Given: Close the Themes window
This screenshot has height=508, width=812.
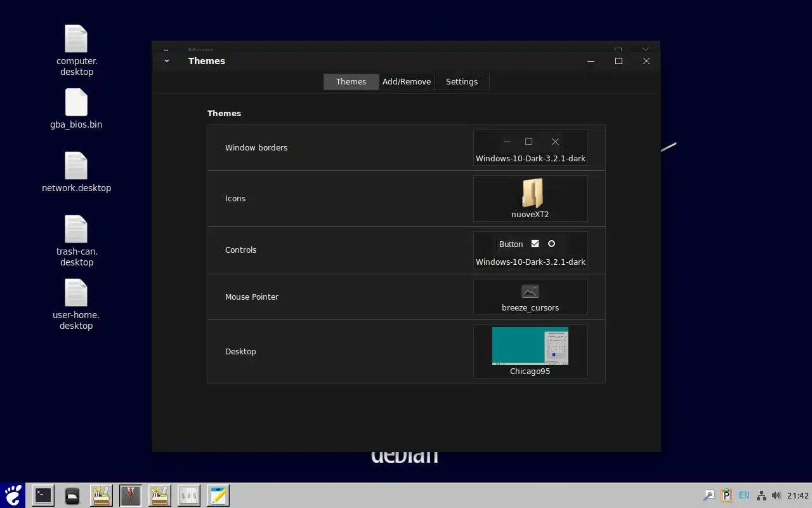Looking at the screenshot, I should 646,61.
